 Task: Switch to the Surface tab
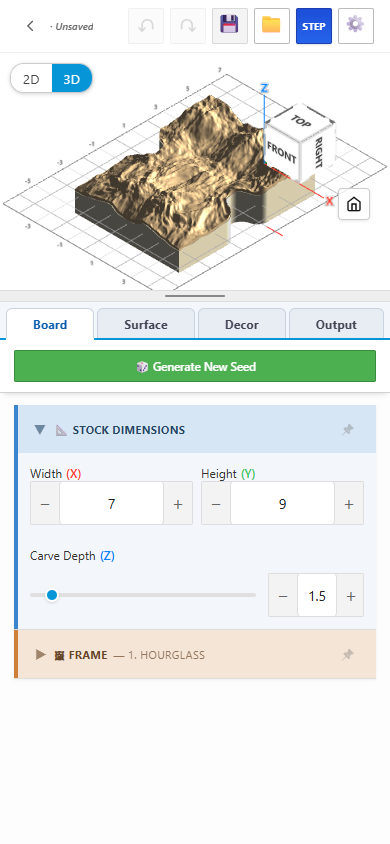click(146, 325)
